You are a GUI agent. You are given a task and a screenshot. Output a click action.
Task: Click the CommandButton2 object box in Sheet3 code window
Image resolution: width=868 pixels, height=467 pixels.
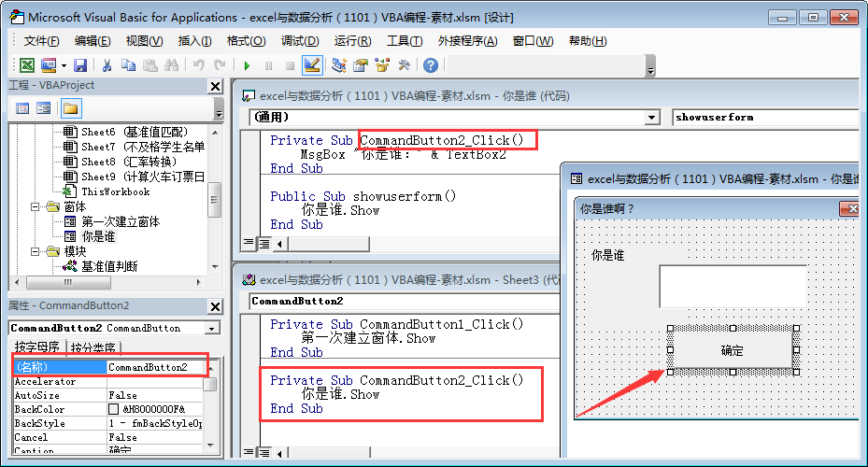[404, 302]
